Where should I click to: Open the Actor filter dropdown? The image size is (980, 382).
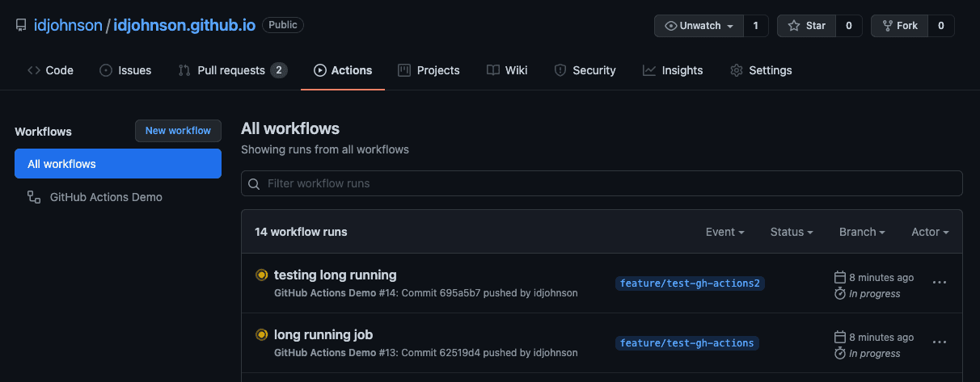930,232
